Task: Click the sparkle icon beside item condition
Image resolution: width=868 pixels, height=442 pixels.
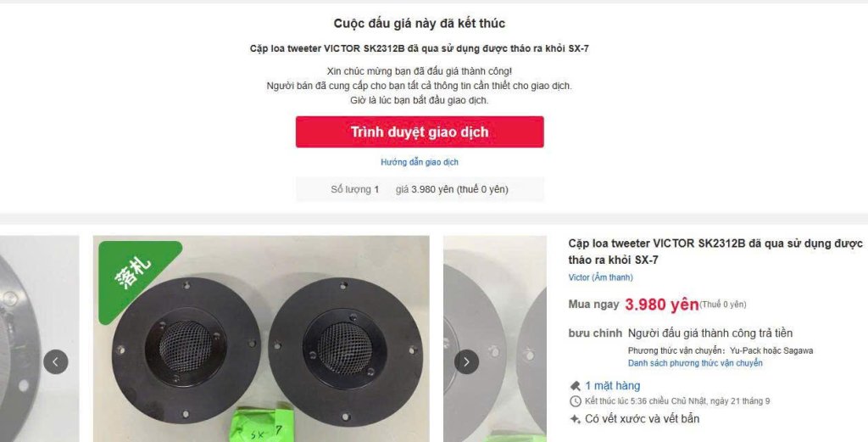Action: click(x=576, y=419)
